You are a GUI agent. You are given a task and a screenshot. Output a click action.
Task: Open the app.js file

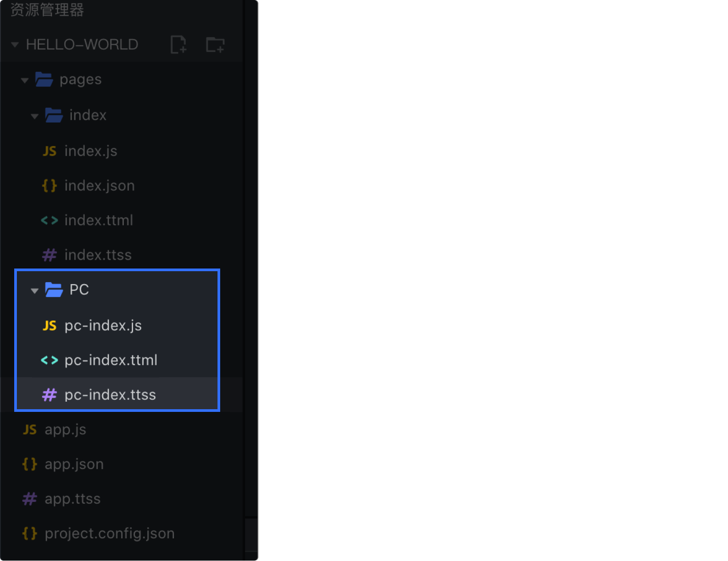click(x=65, y=429)
